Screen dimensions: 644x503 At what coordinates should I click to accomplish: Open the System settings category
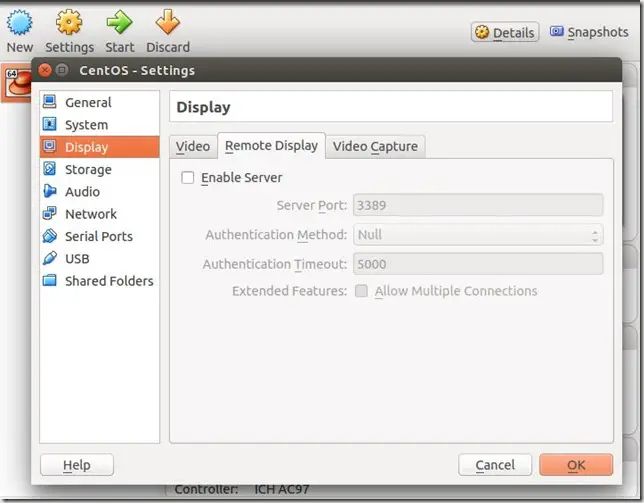pos(86,125)
